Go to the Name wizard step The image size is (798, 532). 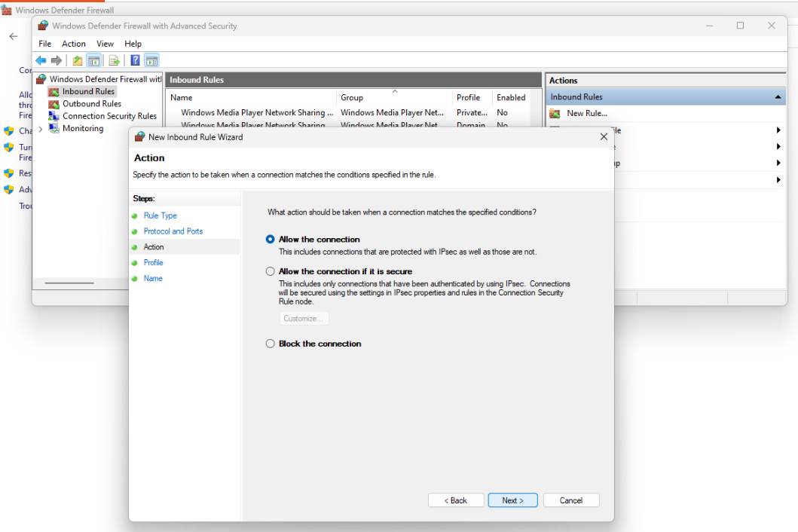(153, 279)
